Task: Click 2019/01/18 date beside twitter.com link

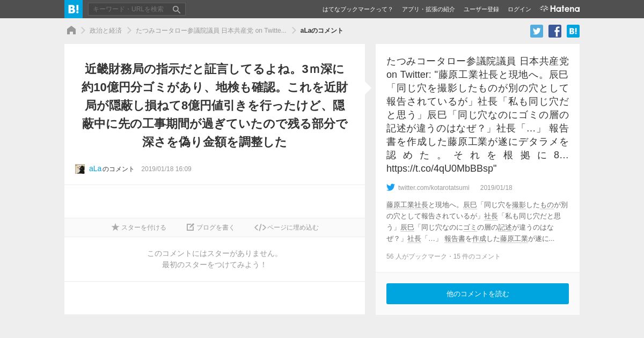Action: [x=496, y=188]
